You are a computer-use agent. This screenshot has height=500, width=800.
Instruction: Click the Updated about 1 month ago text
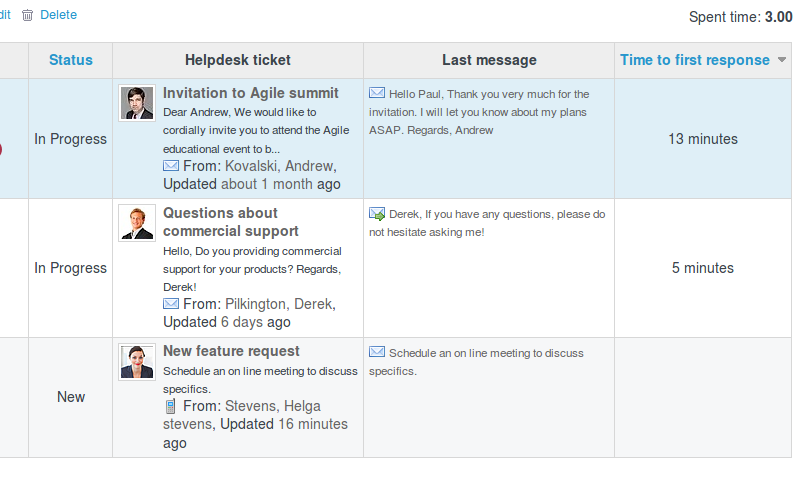pos(252,184)
